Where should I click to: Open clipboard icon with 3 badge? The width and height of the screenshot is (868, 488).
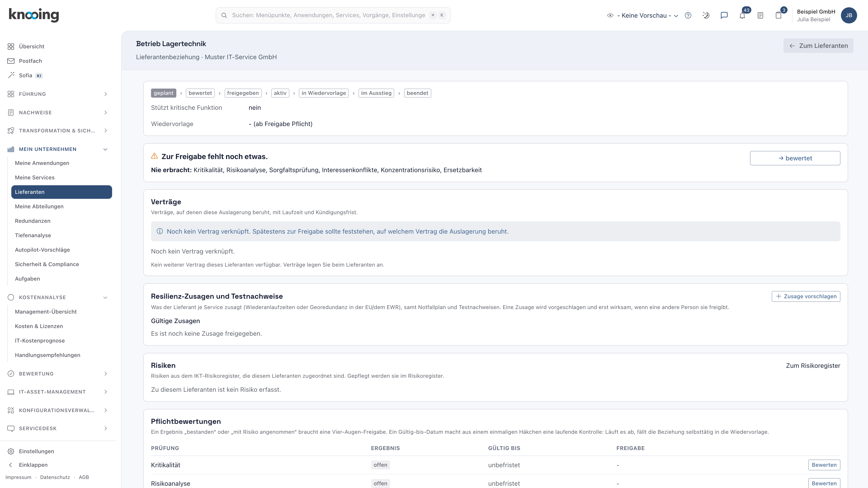778,16
